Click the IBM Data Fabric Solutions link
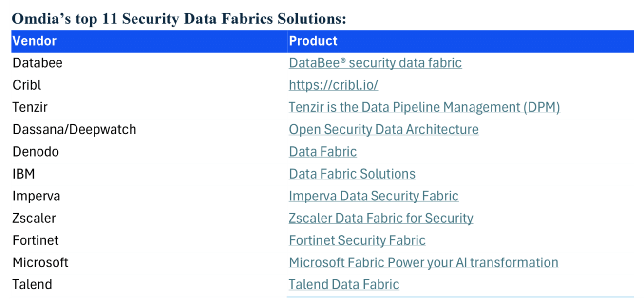This screenshot has height=299, width=644. 352,174
